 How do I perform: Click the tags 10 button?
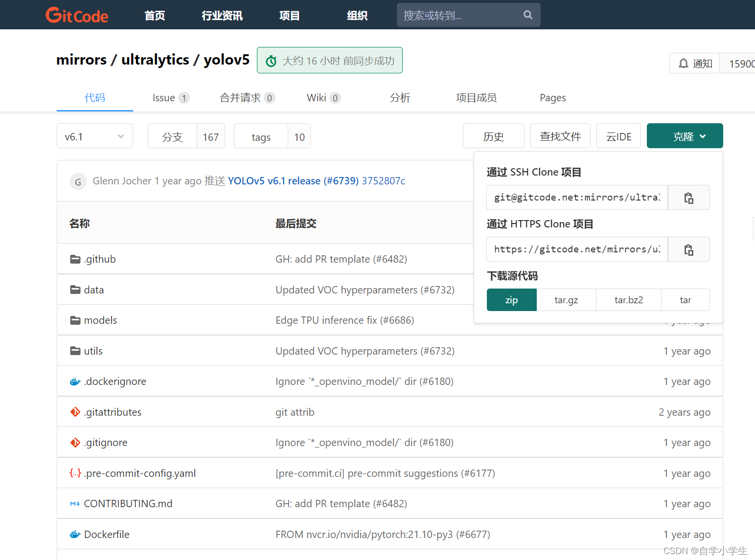272,136
